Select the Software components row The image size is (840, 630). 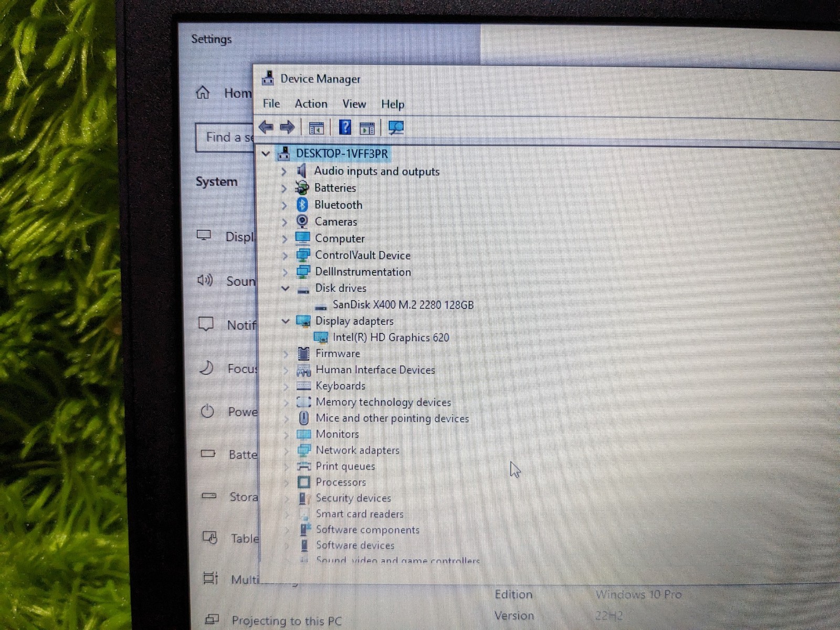coord(367,530)
